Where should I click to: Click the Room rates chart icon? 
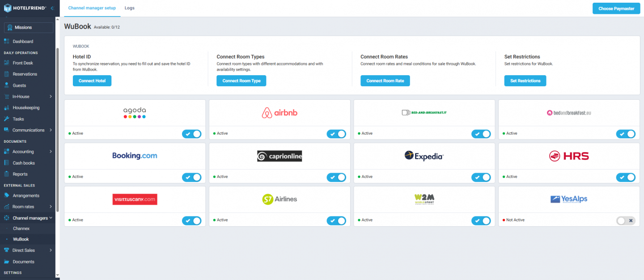[7, 207]
